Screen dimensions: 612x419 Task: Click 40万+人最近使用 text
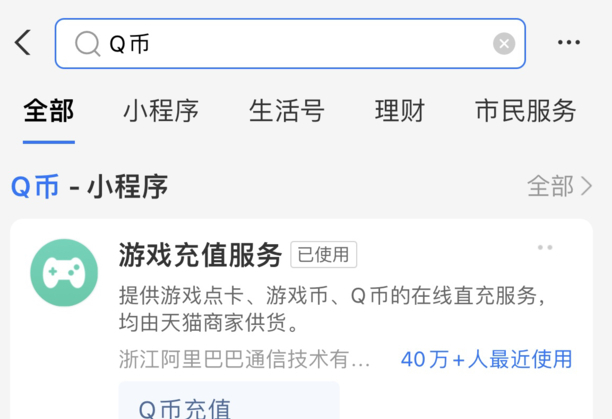coord(486,359)
